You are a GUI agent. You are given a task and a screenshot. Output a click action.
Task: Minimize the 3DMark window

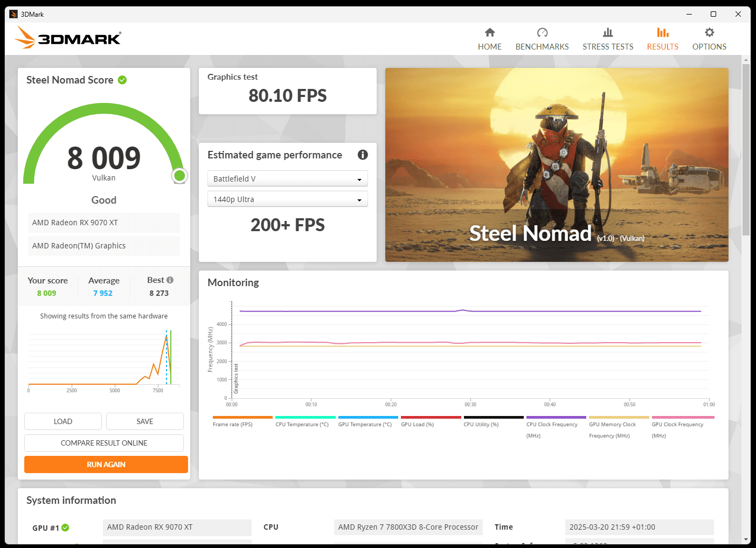coord(689,14)
